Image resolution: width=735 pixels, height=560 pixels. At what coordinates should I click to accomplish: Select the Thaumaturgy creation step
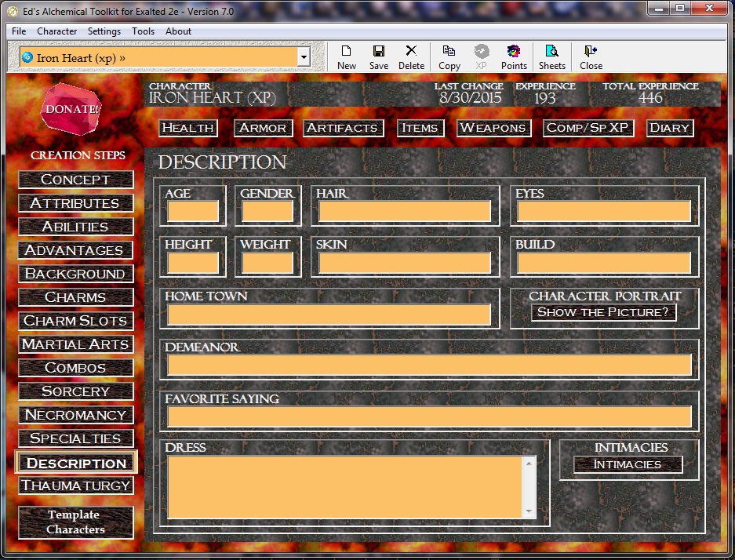pos(76,485)
